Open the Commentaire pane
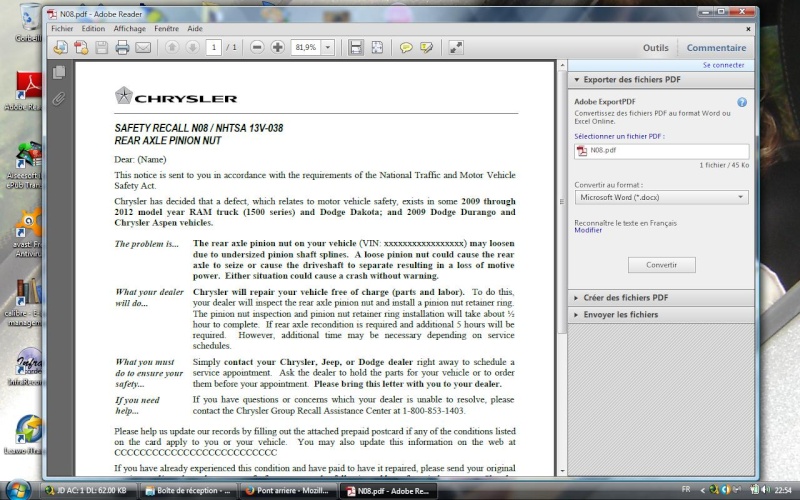 [x=716, y=47]
